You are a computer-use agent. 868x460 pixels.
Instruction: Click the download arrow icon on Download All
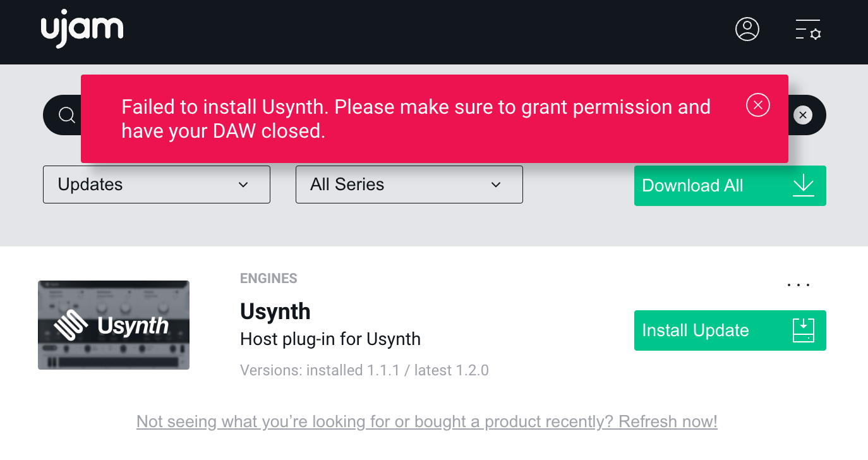(803, 186)
